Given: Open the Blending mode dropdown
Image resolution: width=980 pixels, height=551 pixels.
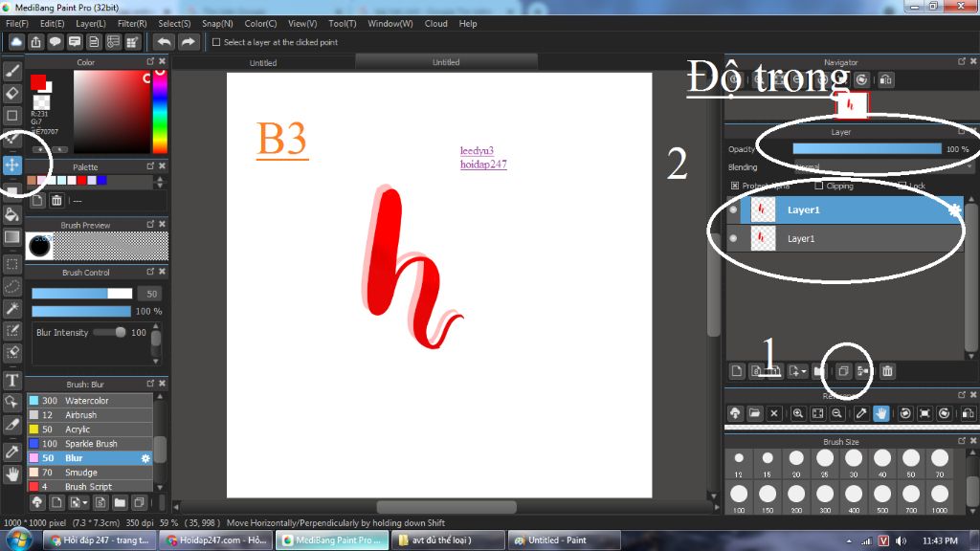Looking at the screenshot, I should tap(883, 167).
